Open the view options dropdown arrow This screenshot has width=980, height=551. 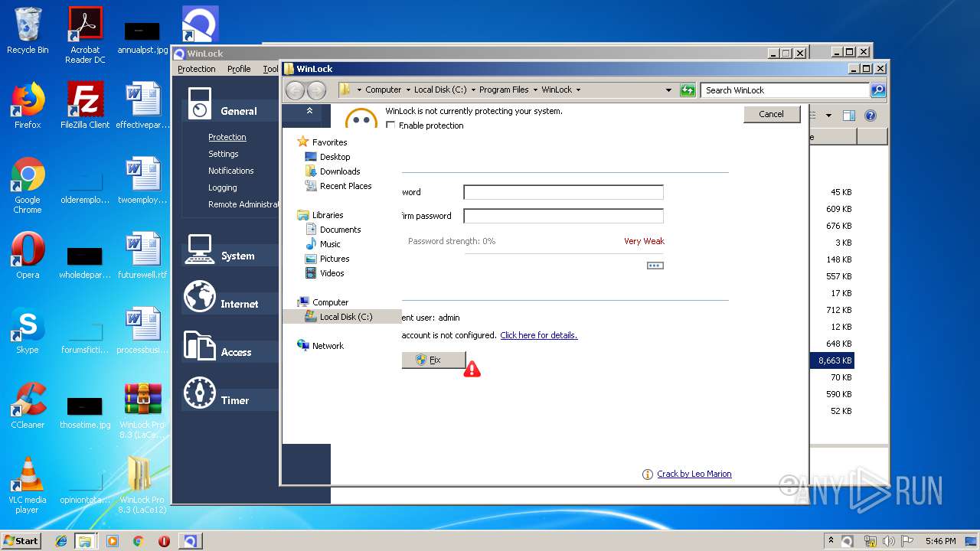click(x=828, y=116)
